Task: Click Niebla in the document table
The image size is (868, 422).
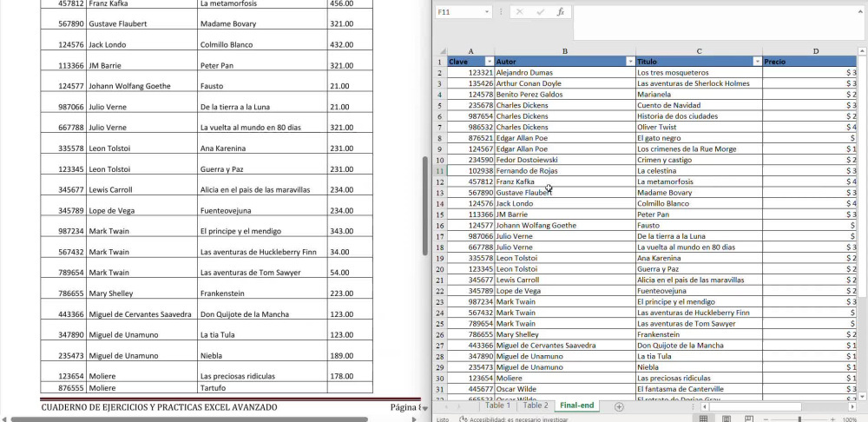Action: coord(211,355)
